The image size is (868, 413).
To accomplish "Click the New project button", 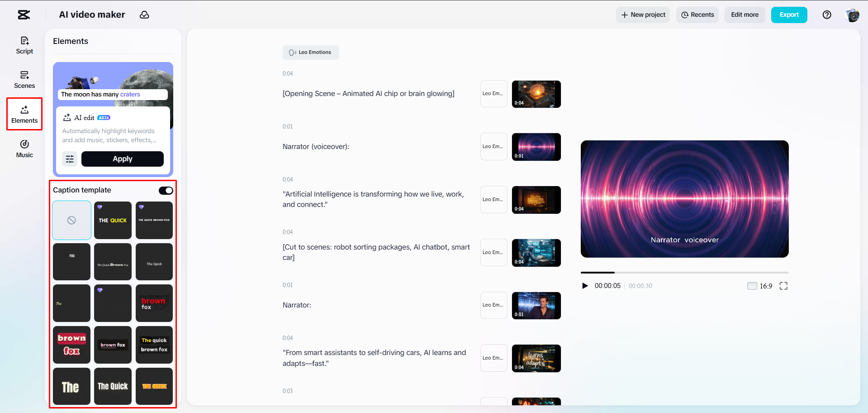I will coord(643,15).
